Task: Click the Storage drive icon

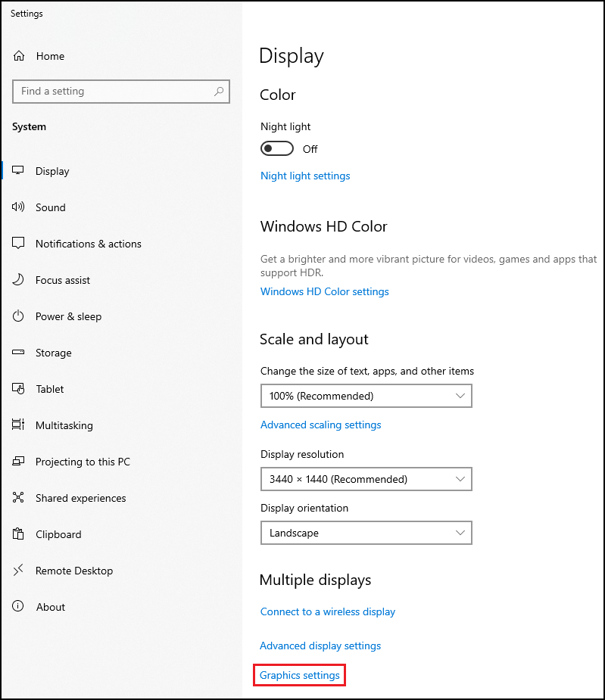Action: tap(19, 353)
